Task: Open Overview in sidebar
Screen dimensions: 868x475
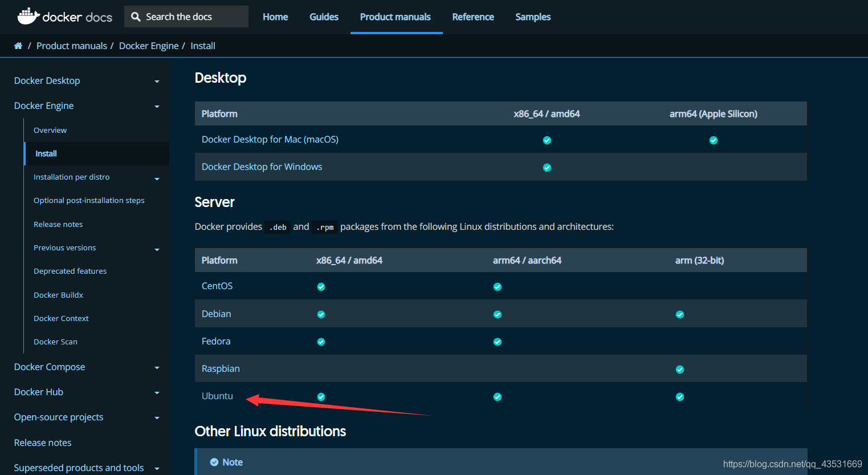Action: 50,130
